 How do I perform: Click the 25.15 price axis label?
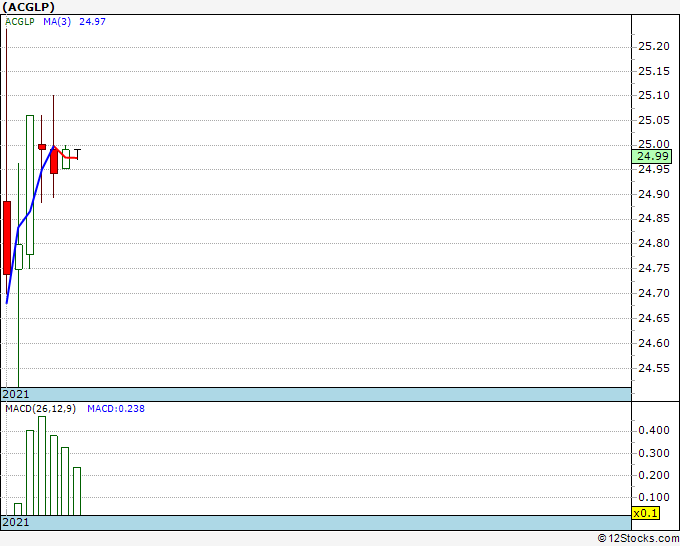pyautogui.click(x=654, y=71)
